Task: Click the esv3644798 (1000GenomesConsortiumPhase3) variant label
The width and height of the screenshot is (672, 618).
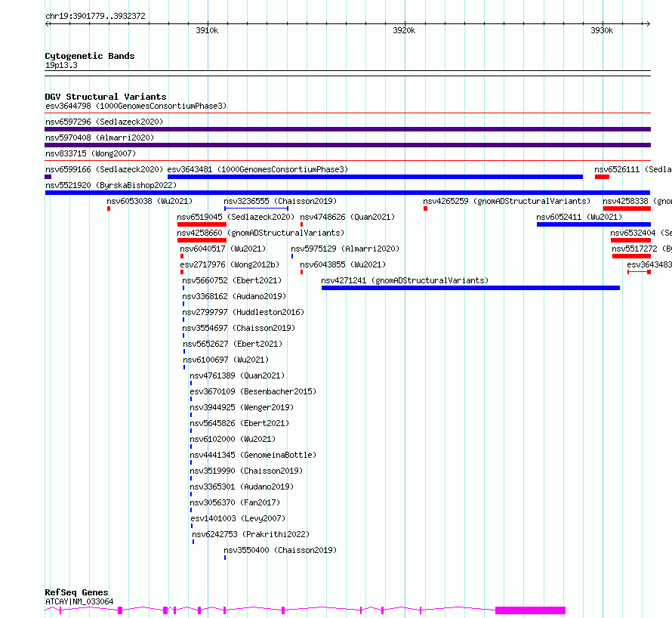Action: pyautogui.click(x=136, y=106)
